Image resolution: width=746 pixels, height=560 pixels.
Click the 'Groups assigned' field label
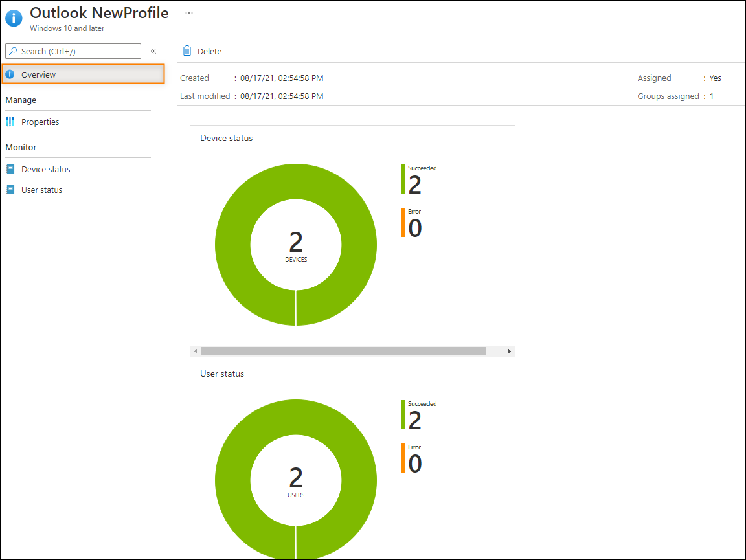tap(668, 96)
